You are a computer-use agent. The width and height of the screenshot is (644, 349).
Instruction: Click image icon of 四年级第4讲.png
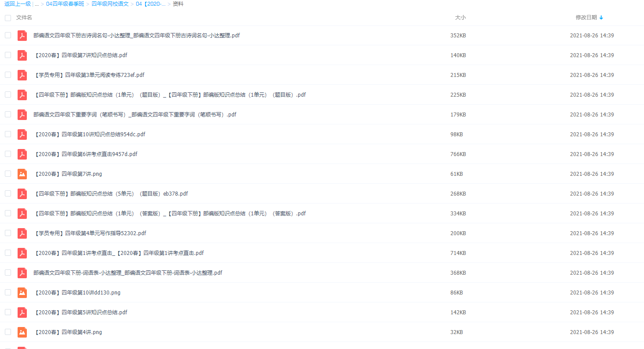tap(22, 332)
